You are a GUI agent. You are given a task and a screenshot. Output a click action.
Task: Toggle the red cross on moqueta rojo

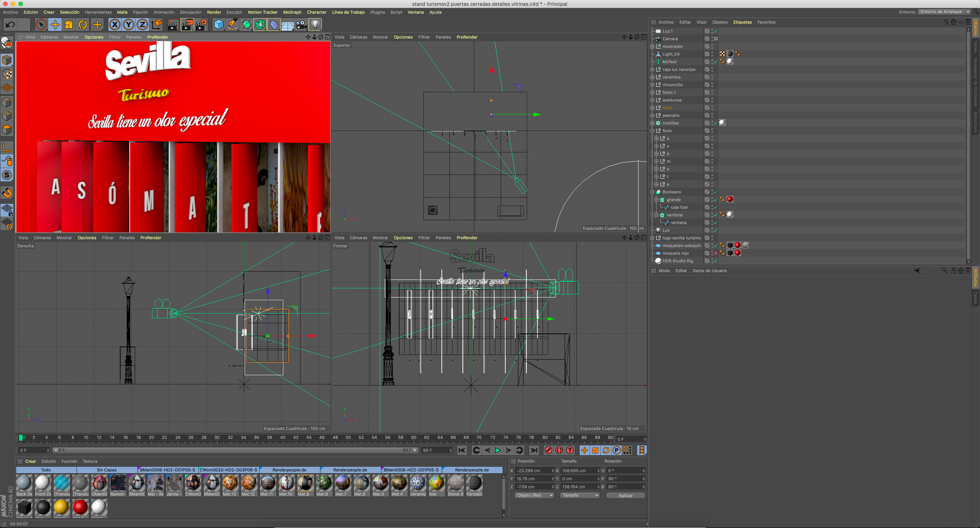pos(716,253)
